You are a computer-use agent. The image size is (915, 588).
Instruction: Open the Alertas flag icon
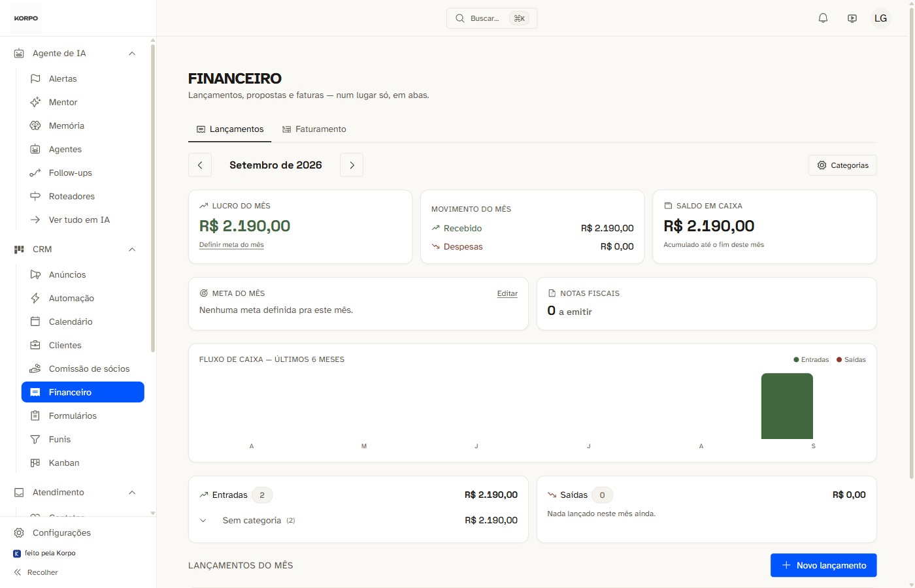(x=35, y=78)
